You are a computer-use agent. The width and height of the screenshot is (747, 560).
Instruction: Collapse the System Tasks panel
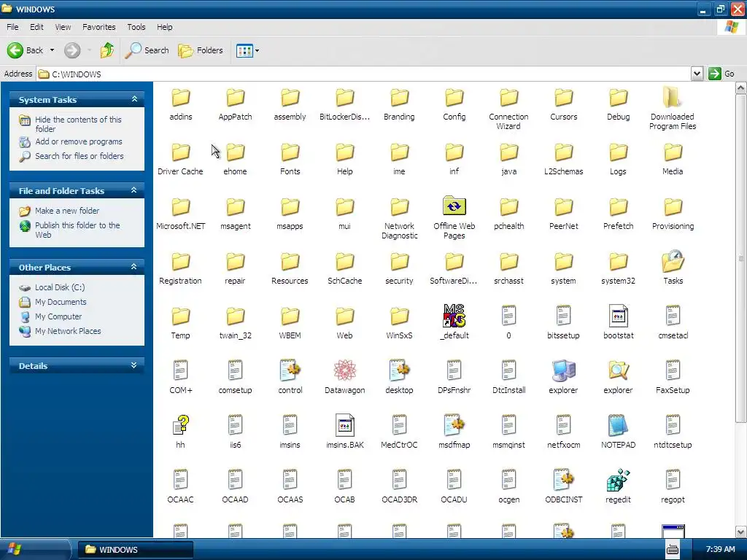[x=134, y=99]
